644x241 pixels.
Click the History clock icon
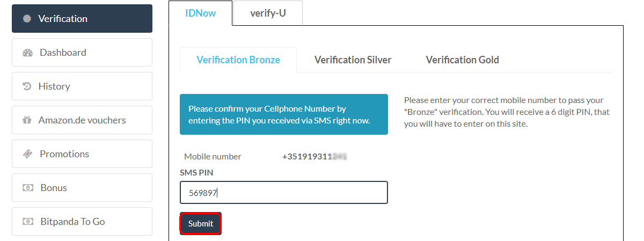click(x=27, y=86)
